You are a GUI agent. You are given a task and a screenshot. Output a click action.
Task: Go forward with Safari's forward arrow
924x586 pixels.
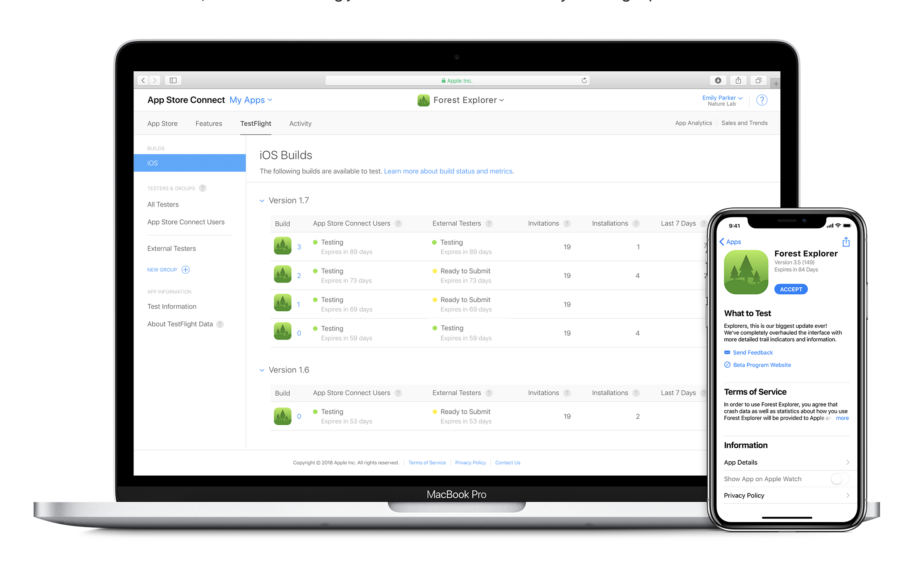click(154, 80)
